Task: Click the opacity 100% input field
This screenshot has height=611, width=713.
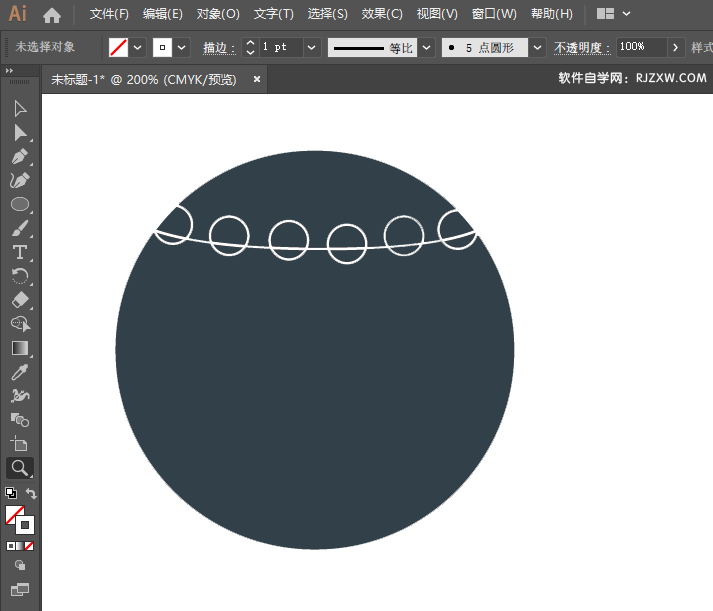Action: tap(639, 47)
